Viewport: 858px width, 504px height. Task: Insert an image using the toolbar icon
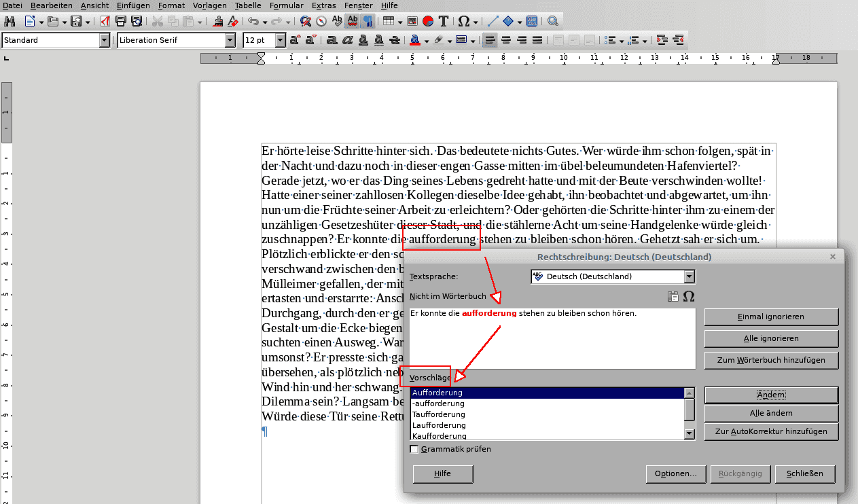pos(413,21)
